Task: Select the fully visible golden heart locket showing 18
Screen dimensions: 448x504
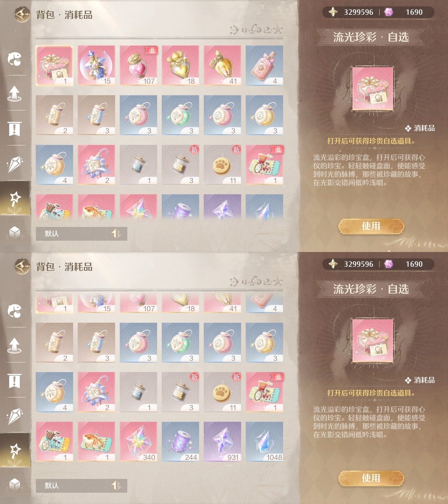Action: click(181, 65)
